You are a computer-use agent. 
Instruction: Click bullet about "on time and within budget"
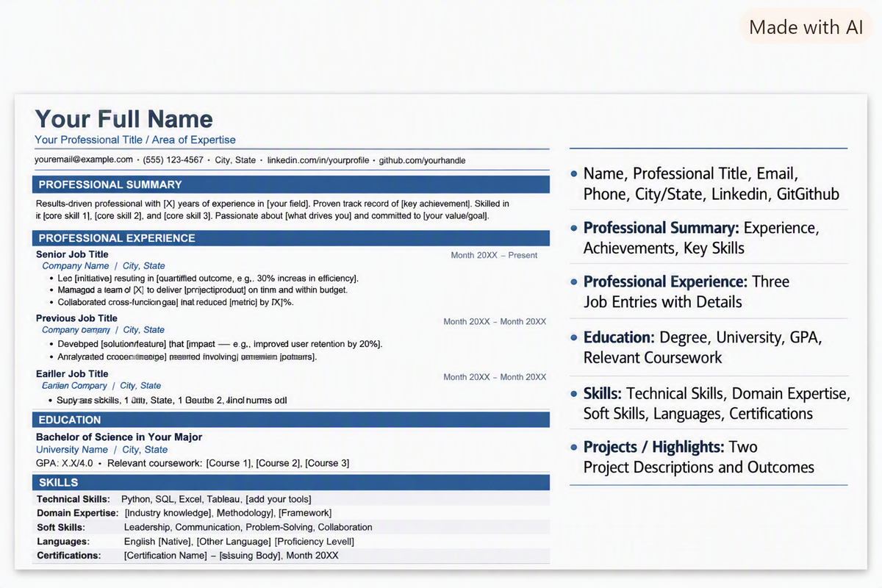[203, 290]
